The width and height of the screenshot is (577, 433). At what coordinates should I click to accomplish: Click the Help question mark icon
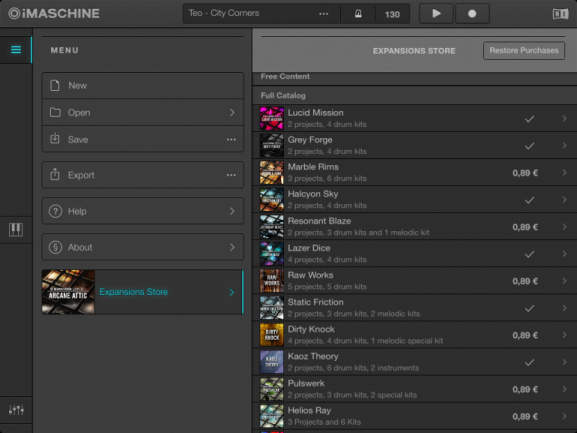click(55, 211)
